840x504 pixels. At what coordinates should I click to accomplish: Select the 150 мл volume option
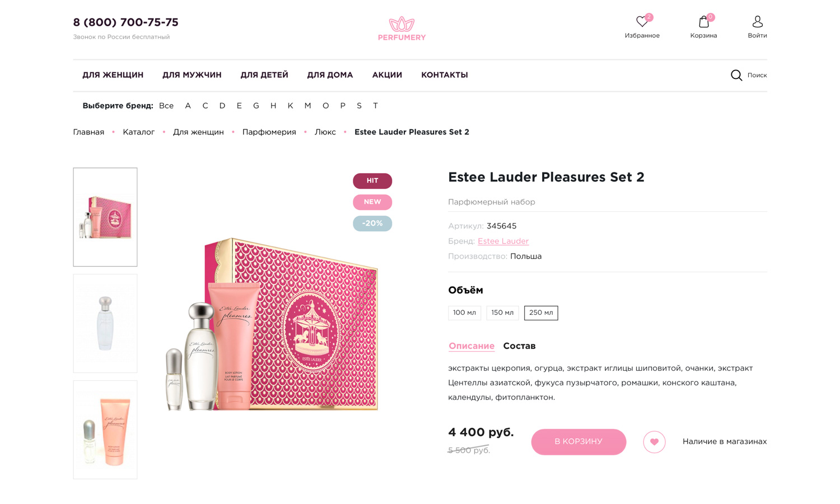502,313
